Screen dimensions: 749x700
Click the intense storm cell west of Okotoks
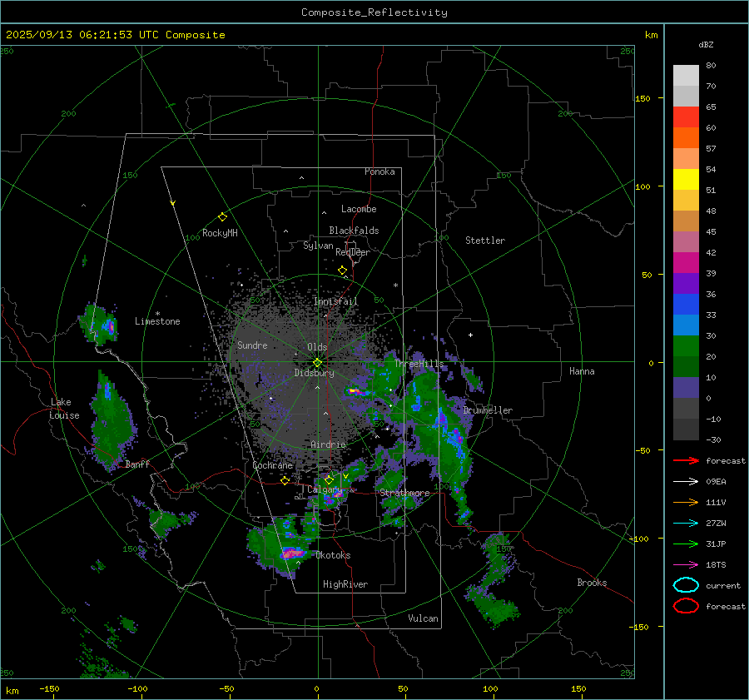293,553
